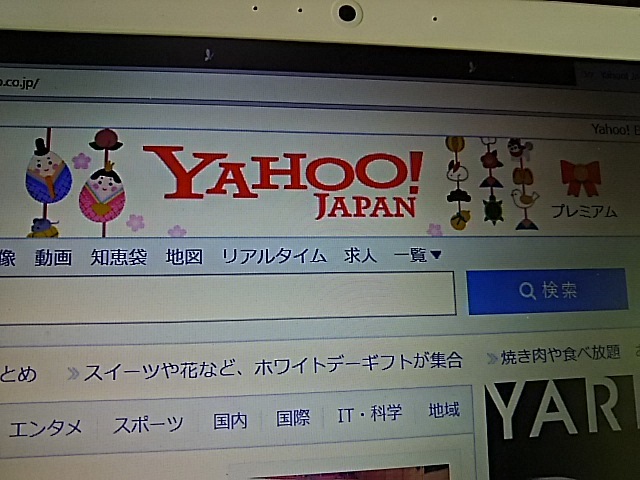Click the 検索 search button

pos(547,291)
